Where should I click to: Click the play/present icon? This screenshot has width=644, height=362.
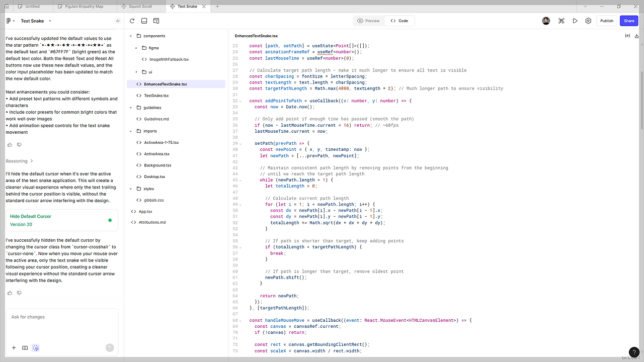click(x=575, y=21)
